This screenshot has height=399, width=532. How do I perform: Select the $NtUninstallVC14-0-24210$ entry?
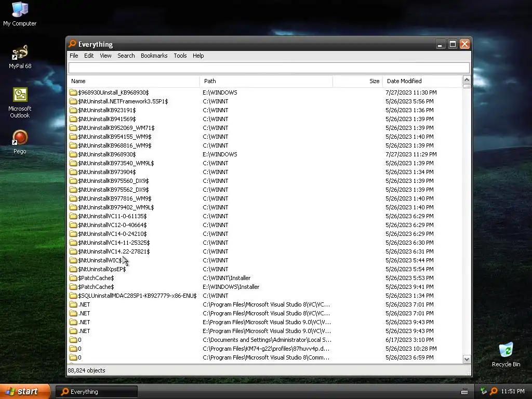(112, 234)
